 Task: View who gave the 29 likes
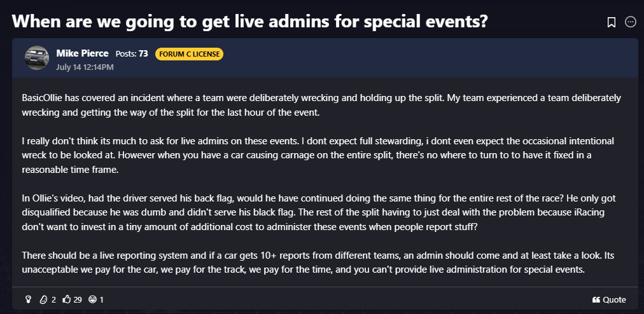click(78, 300)
